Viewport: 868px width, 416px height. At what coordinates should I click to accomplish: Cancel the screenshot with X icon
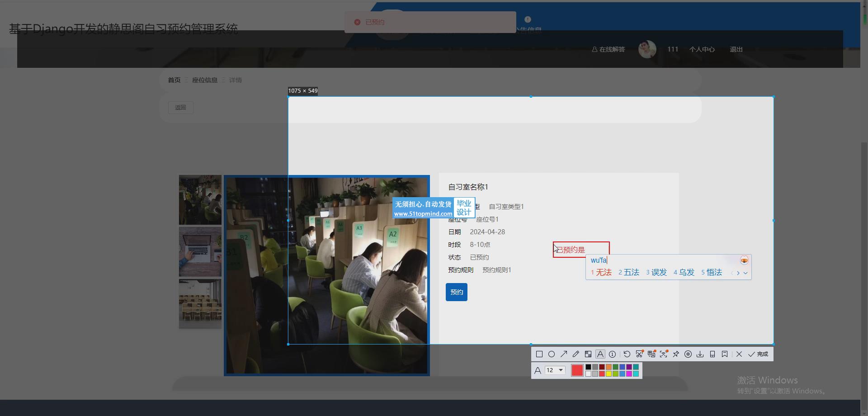[x=739, y=354]
